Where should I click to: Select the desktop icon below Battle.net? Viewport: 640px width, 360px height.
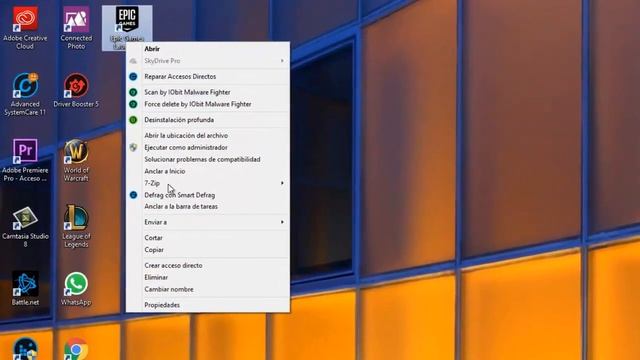pyautogui.click(x=25, y=349)
